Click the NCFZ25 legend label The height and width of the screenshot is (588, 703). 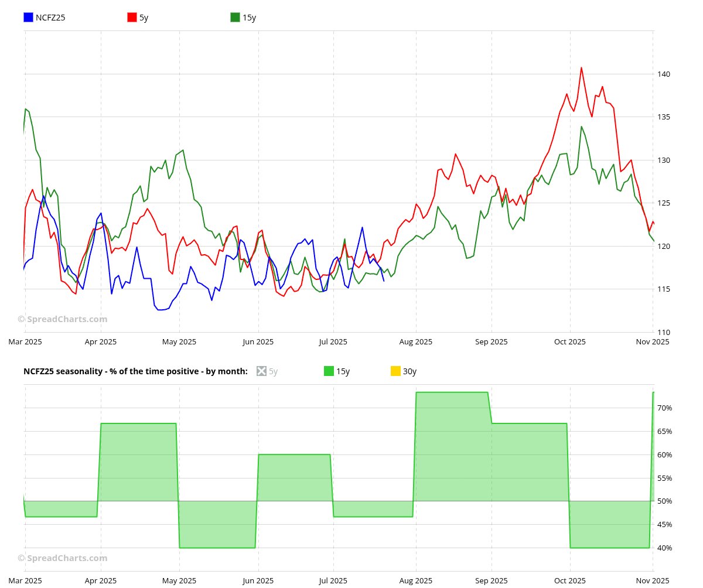[50, 18]
